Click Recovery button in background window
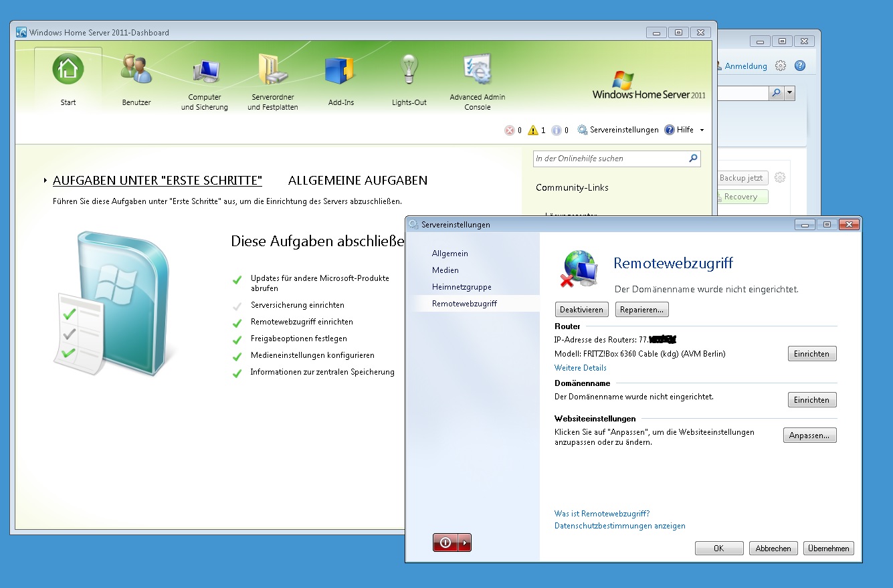The image size is (893, 588). tap(741, 197)
